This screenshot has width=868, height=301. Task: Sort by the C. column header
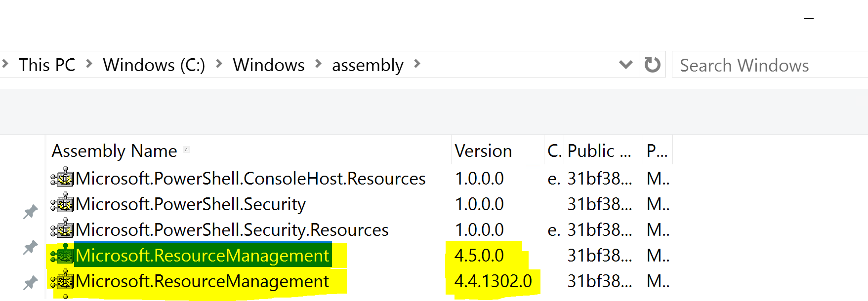(554, 151)
